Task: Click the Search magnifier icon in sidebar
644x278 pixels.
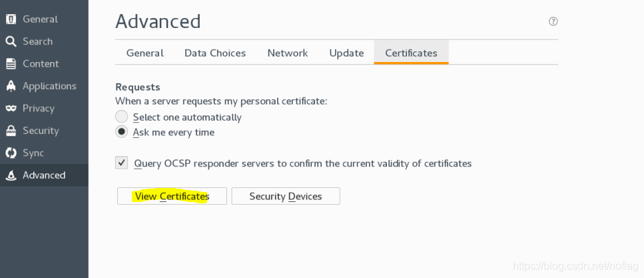Action: click(11, 41)
